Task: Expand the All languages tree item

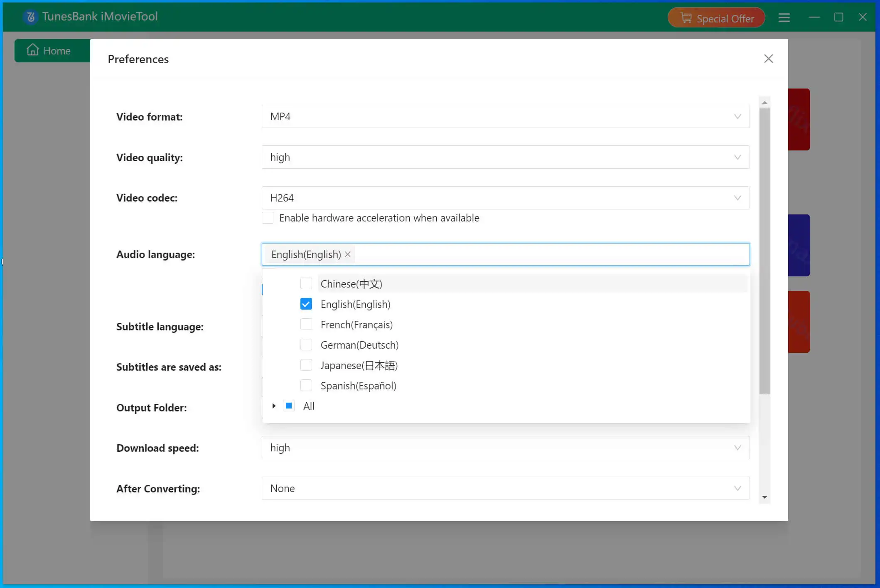Action: pos(274,406)
